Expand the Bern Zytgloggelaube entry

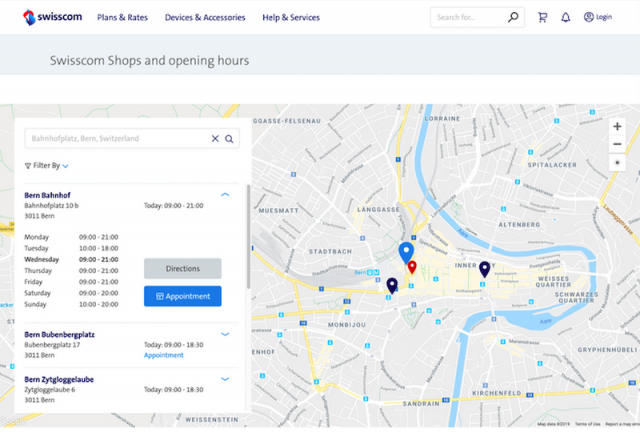[x=225, y=379]
